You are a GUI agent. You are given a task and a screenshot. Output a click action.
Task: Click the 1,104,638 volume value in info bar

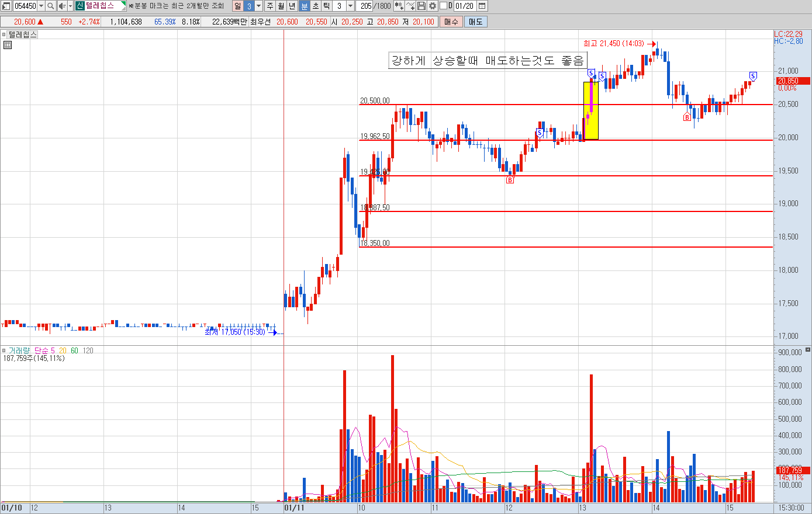click(126, 22)
